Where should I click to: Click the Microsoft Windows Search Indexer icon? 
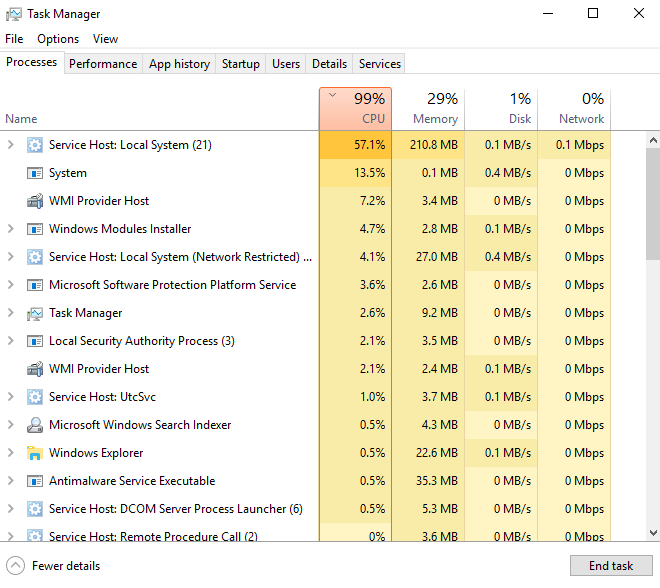[35, 425]
